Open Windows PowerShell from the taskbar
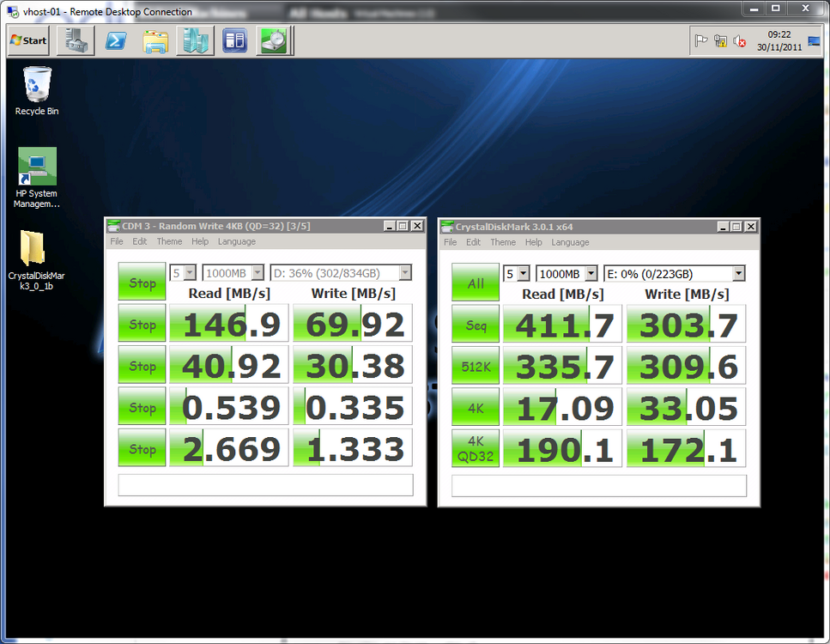Viewport: 830px width, 644px height. (116, 40)
